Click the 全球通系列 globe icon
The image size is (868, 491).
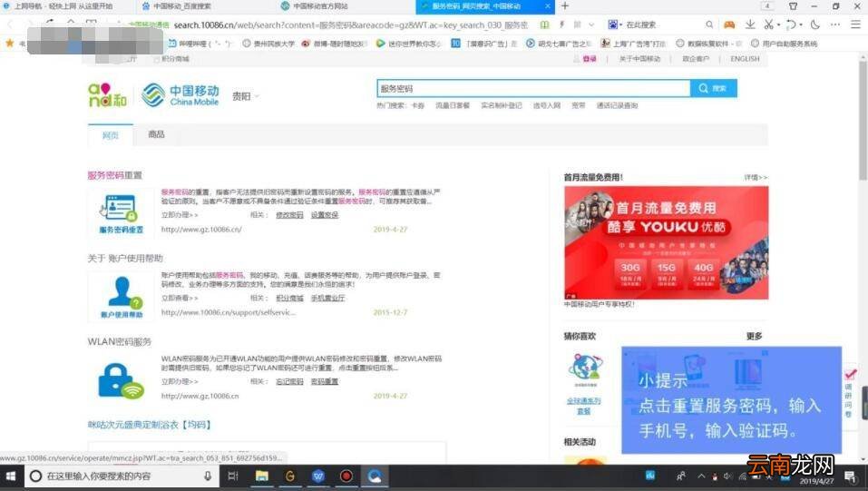coord(585,368)
